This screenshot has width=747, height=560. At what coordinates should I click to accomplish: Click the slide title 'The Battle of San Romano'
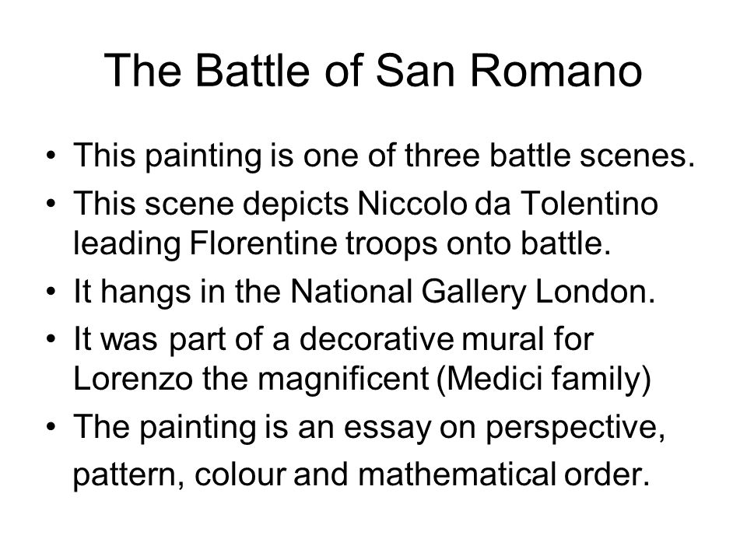pyautogui.click(x=373, y=71)
